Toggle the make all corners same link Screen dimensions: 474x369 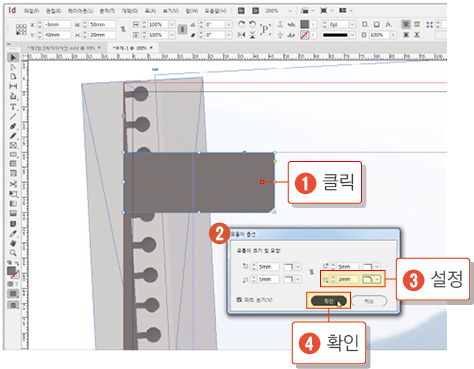[312, 272]
